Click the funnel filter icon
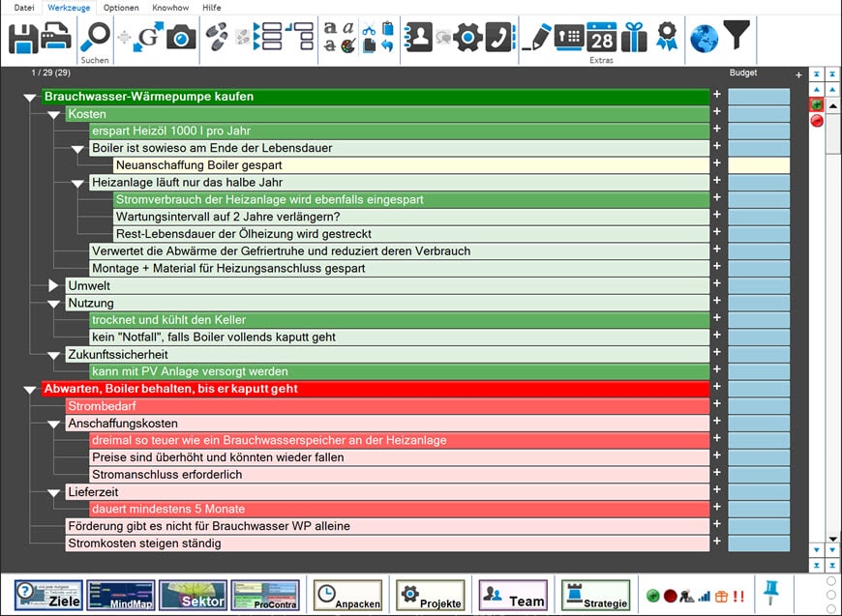Image resolution: width=842 pixels, height=616 pixels. point(737,38)
